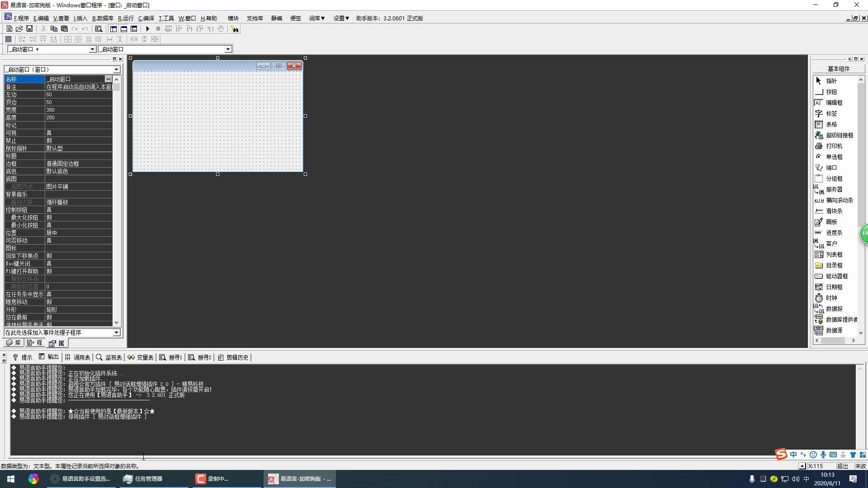Click the New file toolbar icon
The width and height of the screenshot is (868, 488).
tap(9, 29)
